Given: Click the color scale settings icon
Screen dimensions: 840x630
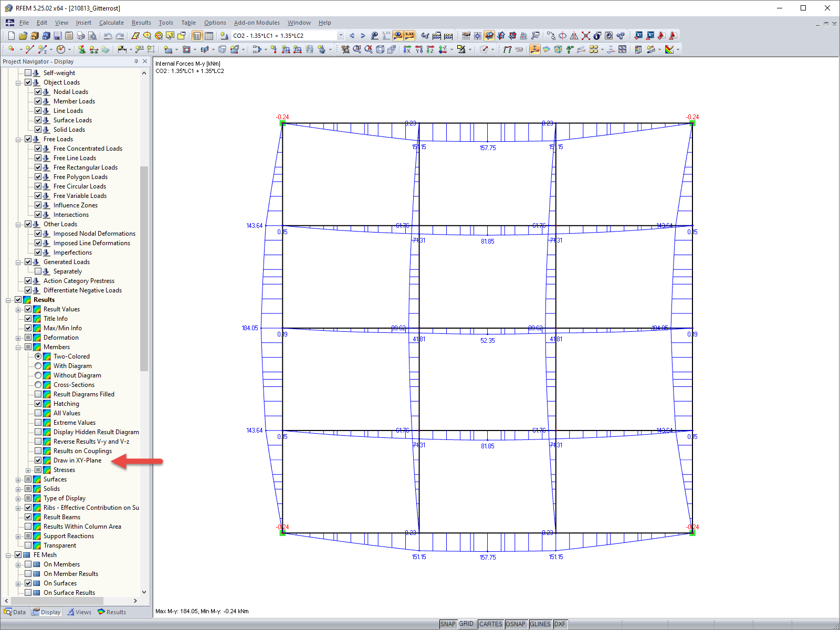Looking at the screenshot, I should [x=669, y=49].
